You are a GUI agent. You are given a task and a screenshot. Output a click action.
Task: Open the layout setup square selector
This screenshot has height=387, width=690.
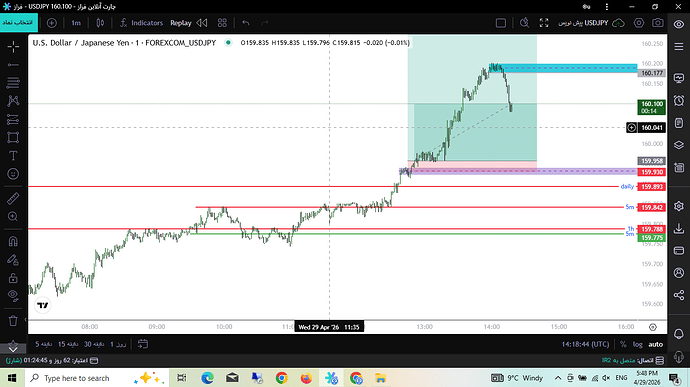point(501,23)
